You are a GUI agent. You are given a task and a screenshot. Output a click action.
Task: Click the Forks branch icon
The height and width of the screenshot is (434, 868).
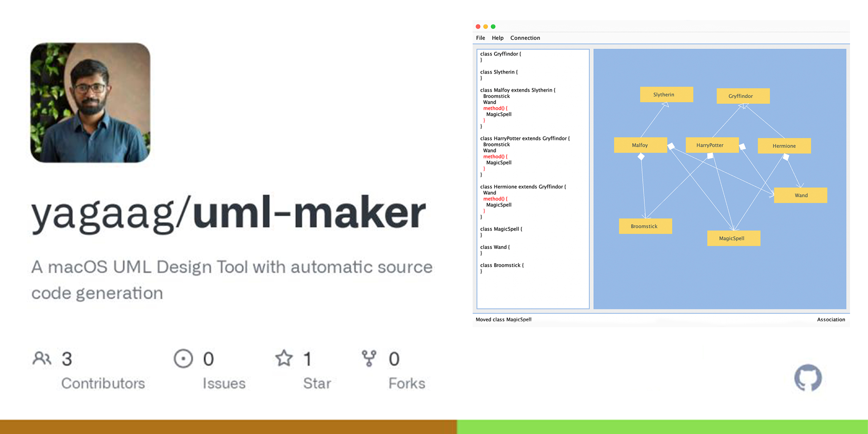click(369, 358)
